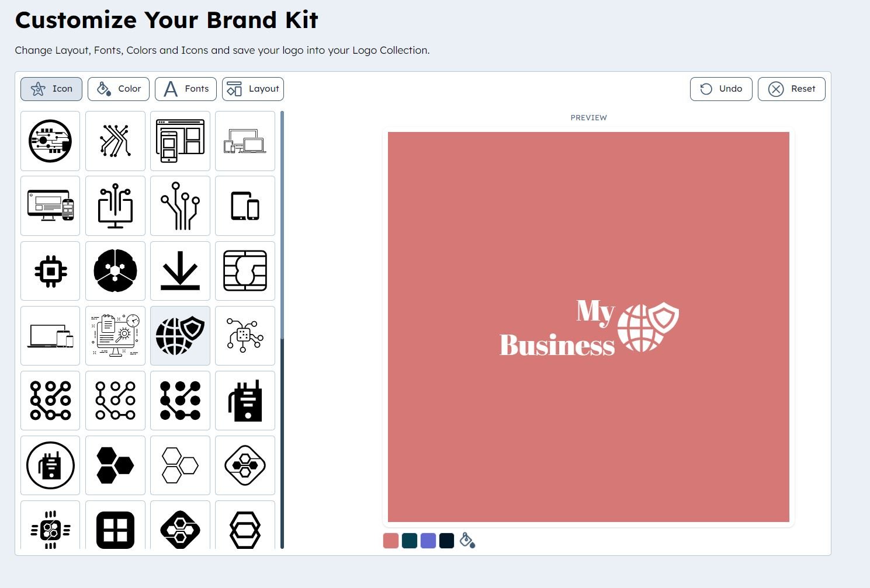
Task: Pick the web layout with phone icon
Action: pyautogui.click(x=180, y=141)
